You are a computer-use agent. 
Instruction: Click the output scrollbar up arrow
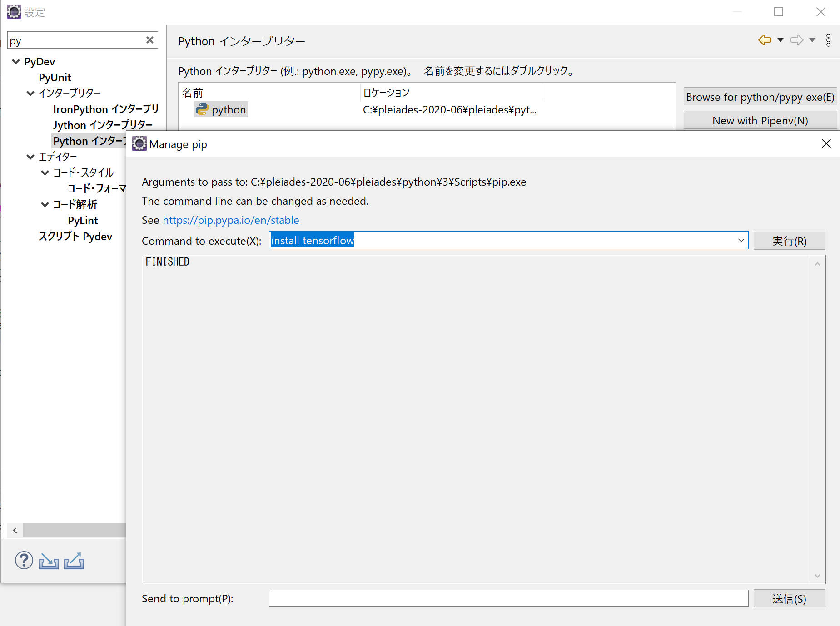[x=817, y=264]
